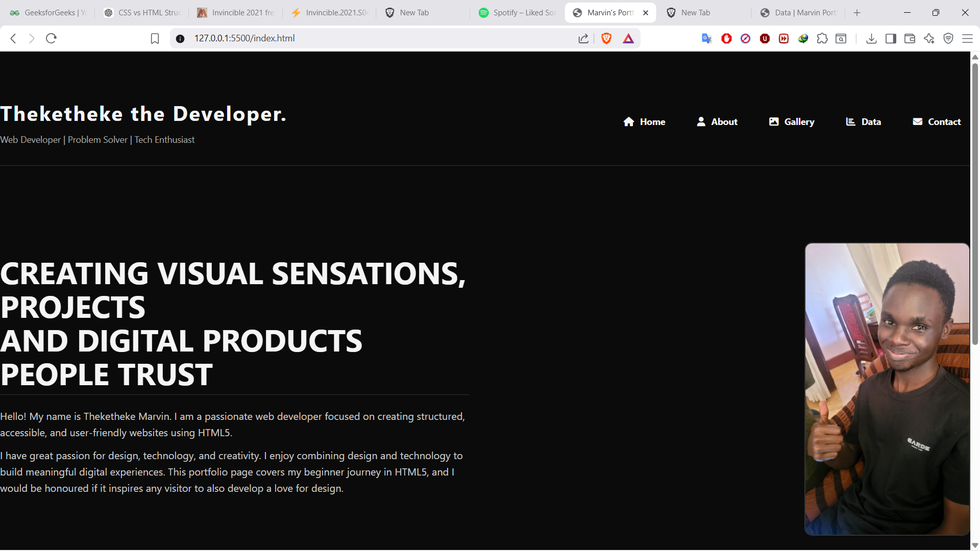Click Brave Rewards triangle icon
980x551 pixels.
[x=628, y=38]
